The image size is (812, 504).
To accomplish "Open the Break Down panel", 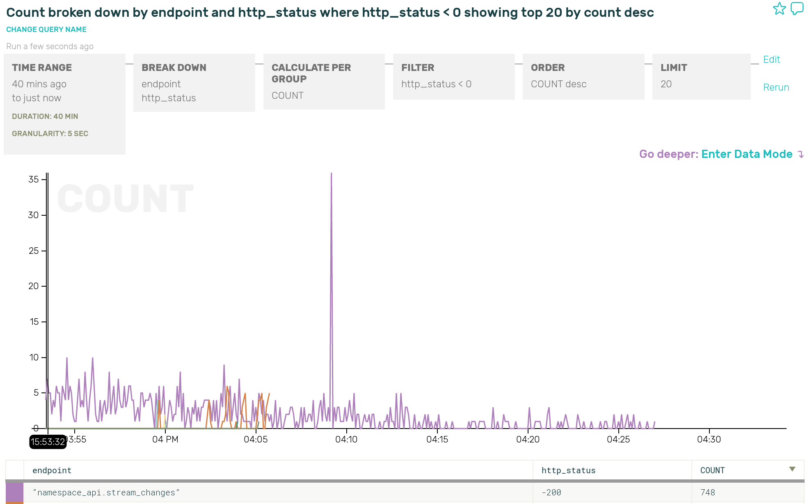I will coord(194,82).
